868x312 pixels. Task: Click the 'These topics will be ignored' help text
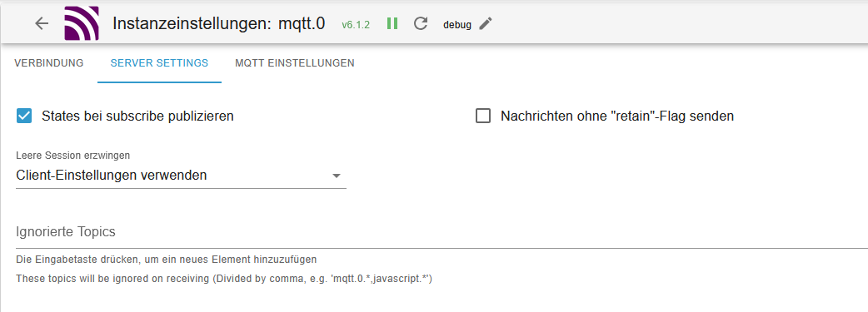pyautogui.click(x=223, y=278)
